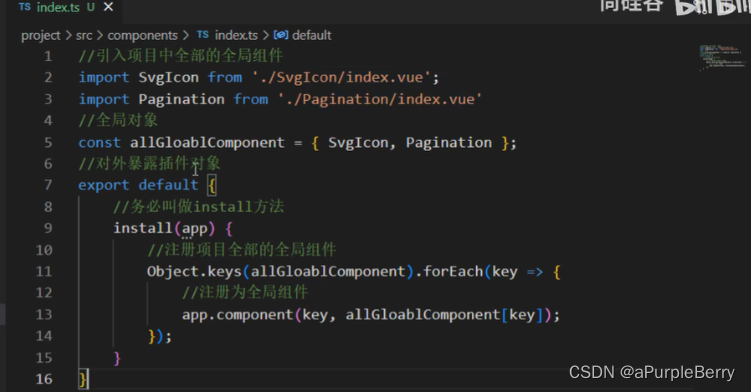Click 'SvgIcon' inside the object on line 5
This screenshot has height=392, width=751.
pyautogui.click(x=358, y=143)
